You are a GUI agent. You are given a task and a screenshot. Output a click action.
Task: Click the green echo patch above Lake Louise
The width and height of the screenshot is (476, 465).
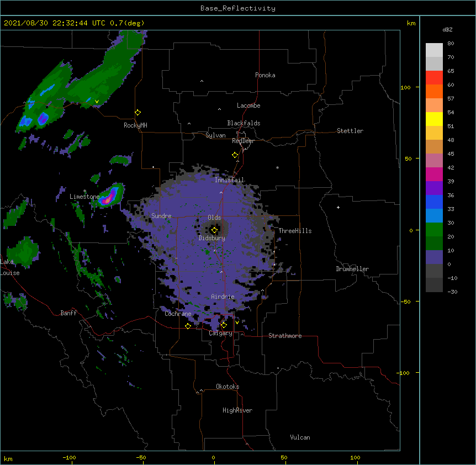tap(23, 252)
